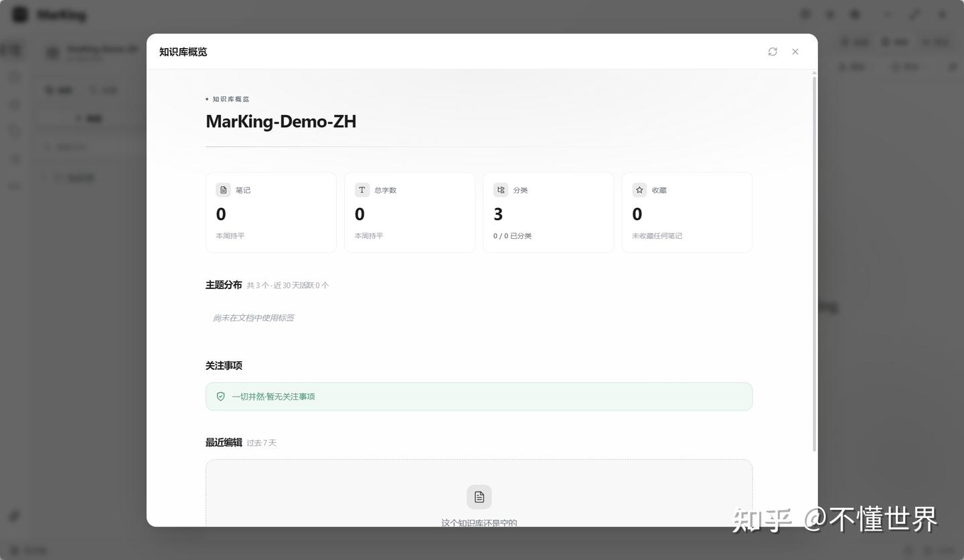Select the MarKing-Demo-ZH title
This screenshot has width=964, height=560.
(281, 121)
